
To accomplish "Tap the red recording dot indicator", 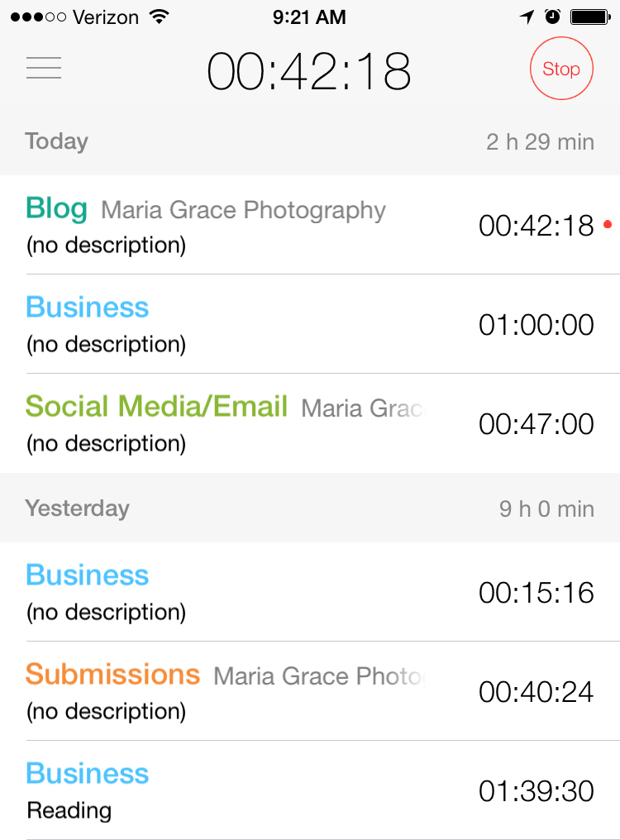I will 608,224.
